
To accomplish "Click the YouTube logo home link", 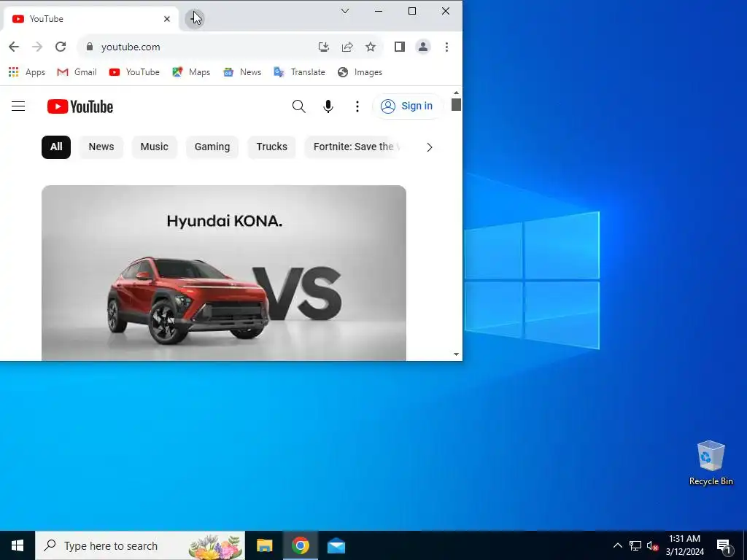I will [80, 106].
